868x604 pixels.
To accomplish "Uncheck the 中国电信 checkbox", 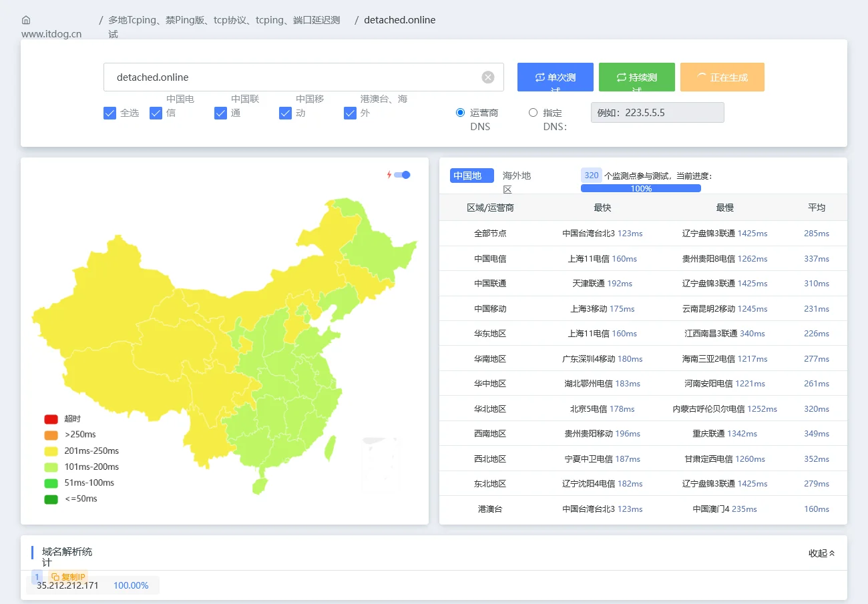I will pyautogui.click(x=156, y=113).
